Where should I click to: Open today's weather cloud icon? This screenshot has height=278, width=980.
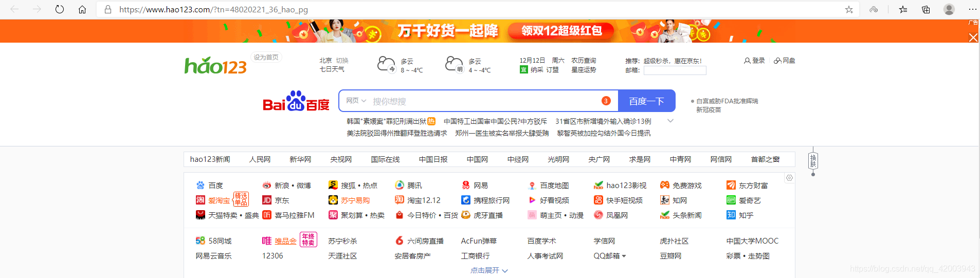[386, 64]
